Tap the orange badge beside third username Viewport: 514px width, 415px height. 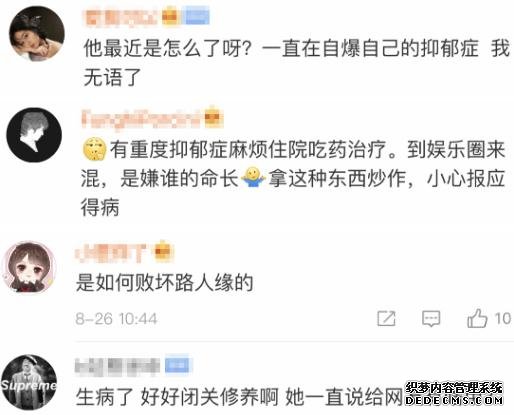click(x=163, y=251)
